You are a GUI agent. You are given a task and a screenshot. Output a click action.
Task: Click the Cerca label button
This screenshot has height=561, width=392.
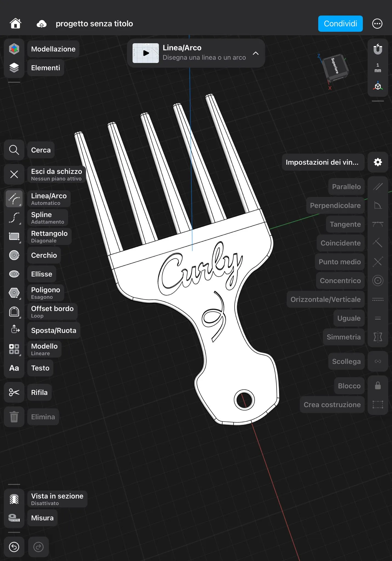pyautogui.click(x=41, y=150)
